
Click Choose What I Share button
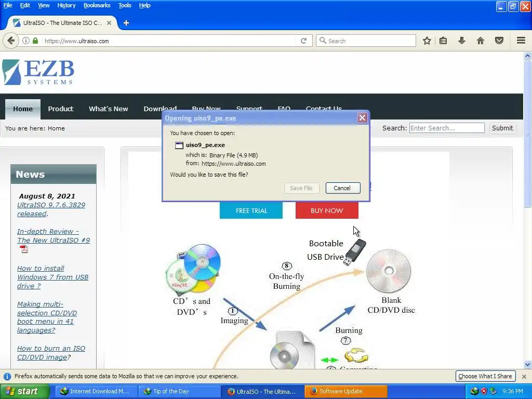pos(485,376)
